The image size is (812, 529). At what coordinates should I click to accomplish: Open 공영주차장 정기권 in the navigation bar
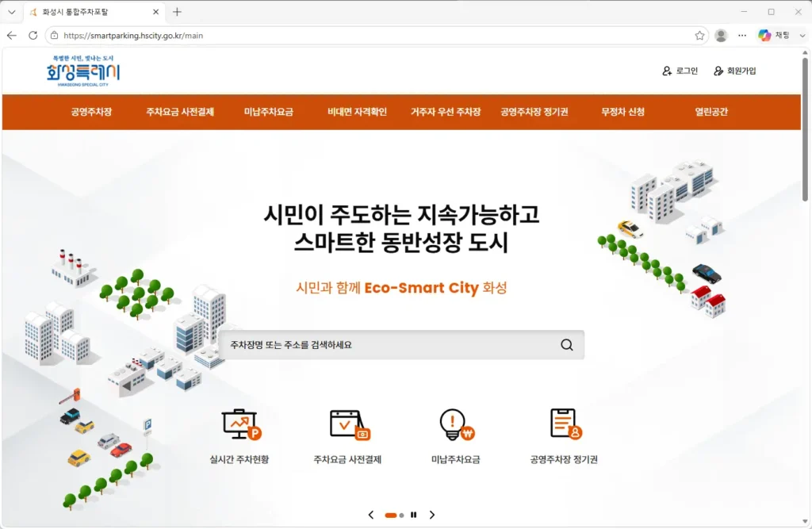[x=534, y=111]
